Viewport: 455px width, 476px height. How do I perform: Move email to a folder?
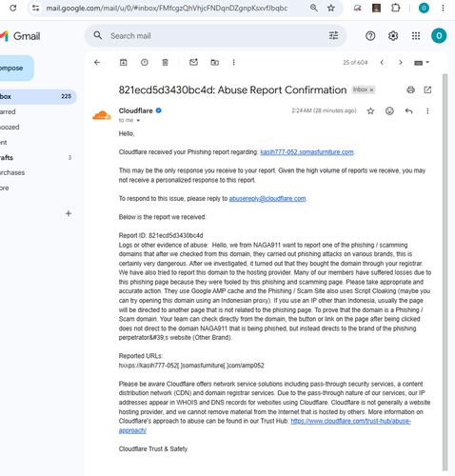pos(215,63)
